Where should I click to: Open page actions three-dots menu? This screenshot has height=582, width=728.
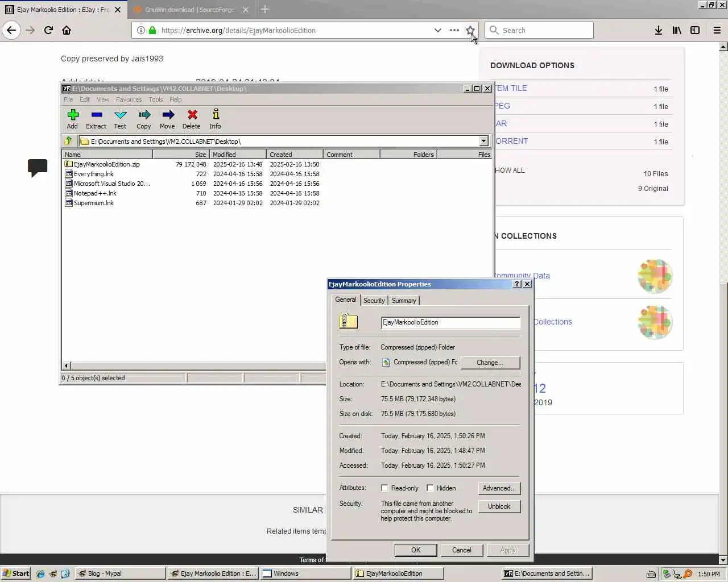pos(454,30)
